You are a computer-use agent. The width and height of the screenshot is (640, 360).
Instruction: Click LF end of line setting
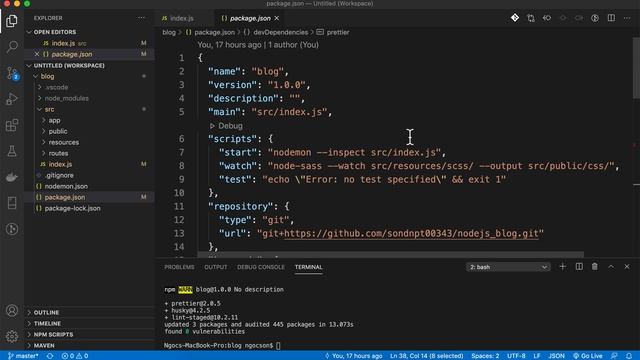click(x=537, y=356)
